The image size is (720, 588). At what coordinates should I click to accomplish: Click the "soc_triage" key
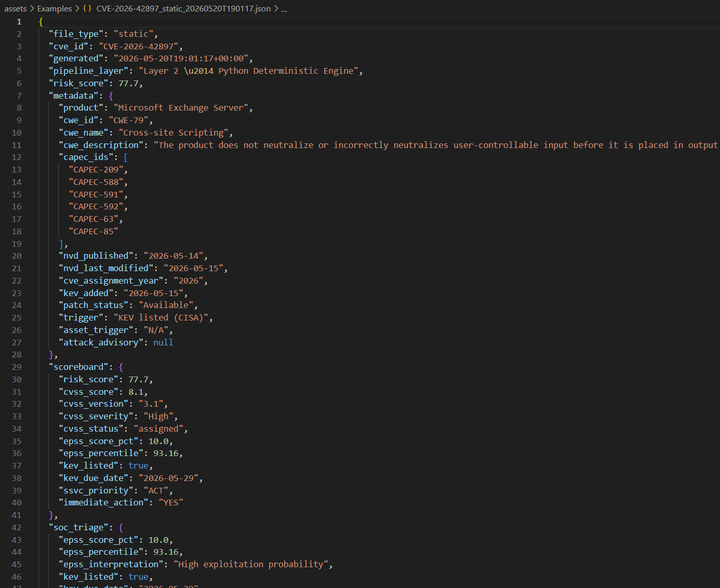tap(79, 527)
